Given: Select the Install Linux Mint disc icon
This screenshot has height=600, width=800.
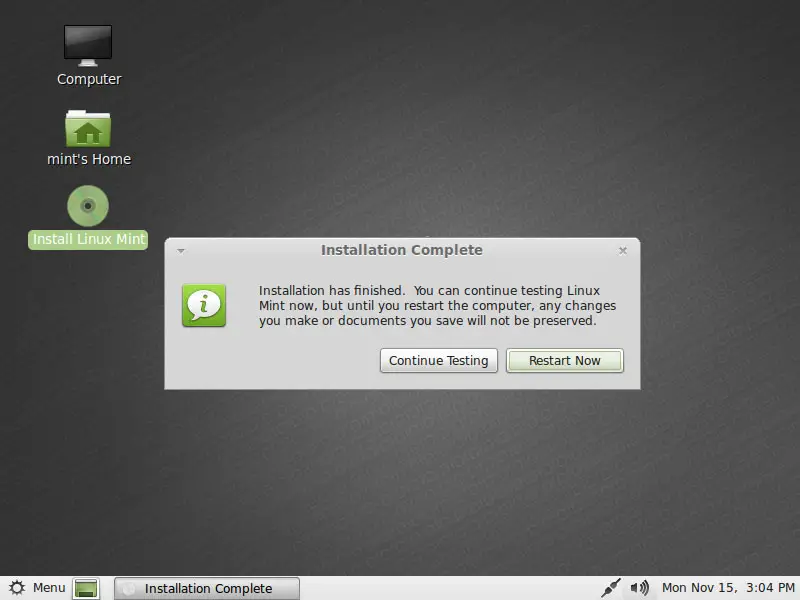Looking at the screenshot, I should click(88, 206).
